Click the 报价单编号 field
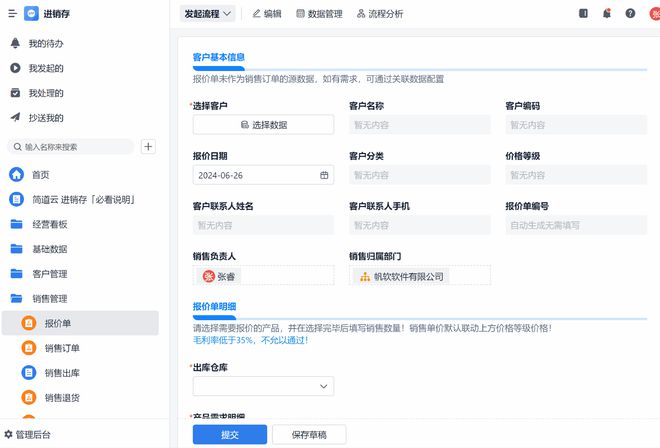 pos(576,225)
